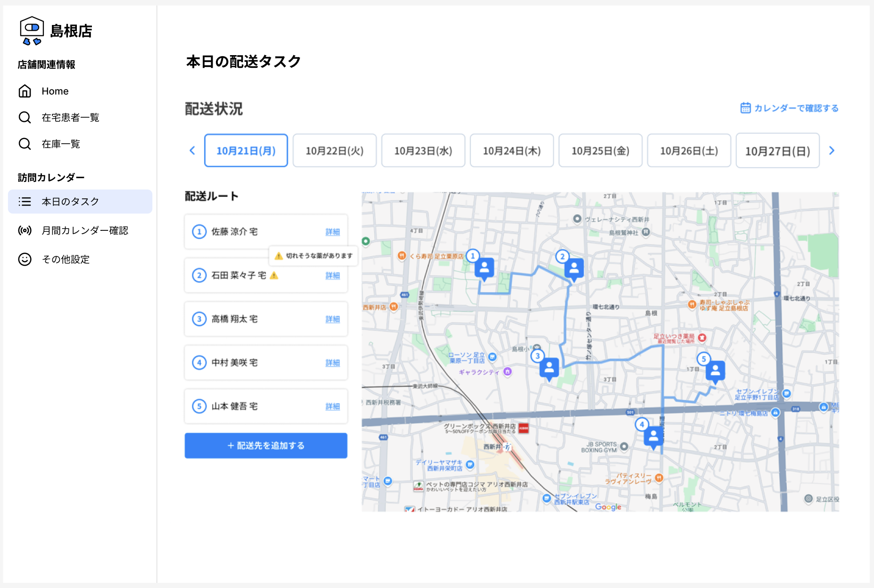Open 詳細 link for 佐藤 涼介 宅
Screen dimensions: 874x588
click(x=332, y=232)
